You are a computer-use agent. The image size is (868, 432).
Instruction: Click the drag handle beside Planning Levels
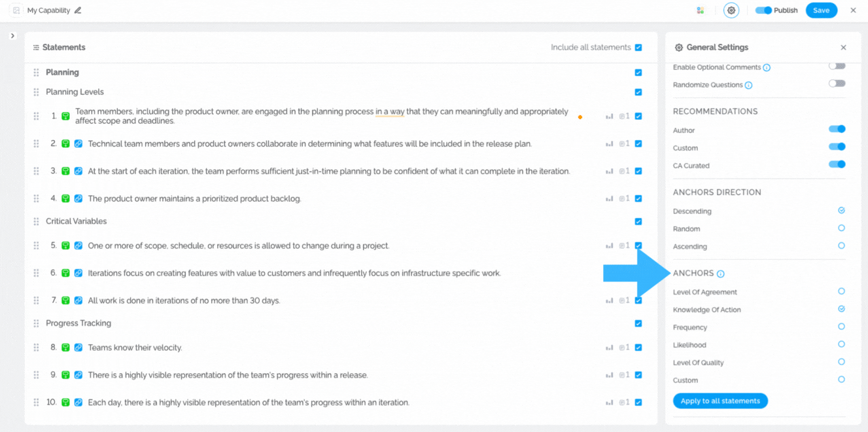coord(36,92)
